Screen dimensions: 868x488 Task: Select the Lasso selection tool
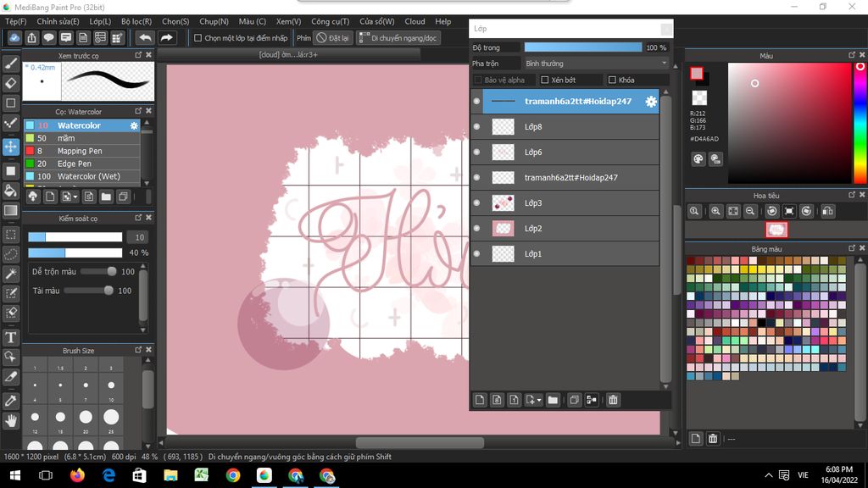(x=10, y=254)
